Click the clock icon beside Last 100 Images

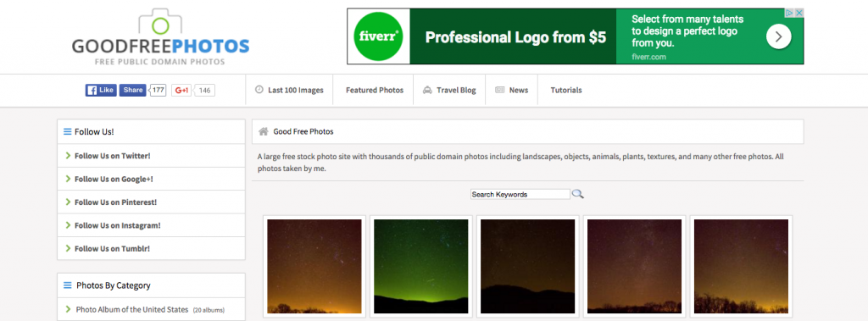pos(259,90)
